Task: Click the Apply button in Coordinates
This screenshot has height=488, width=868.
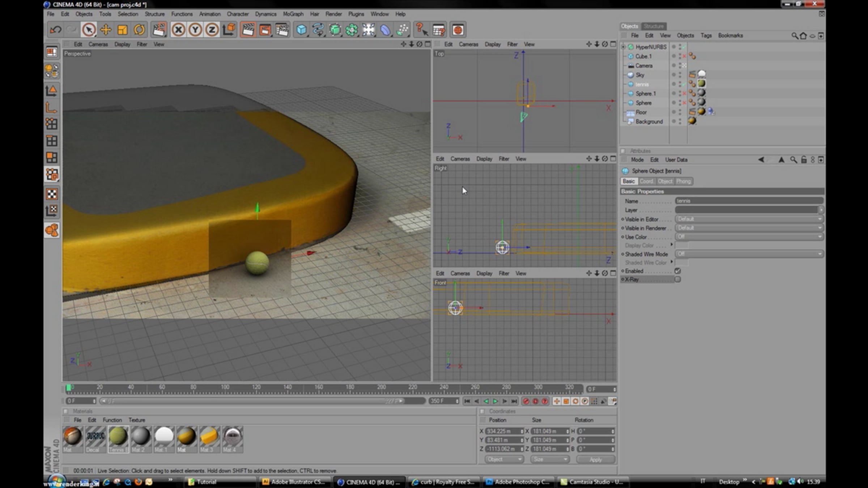Action: pyautogui.click(x=596, y=459)
